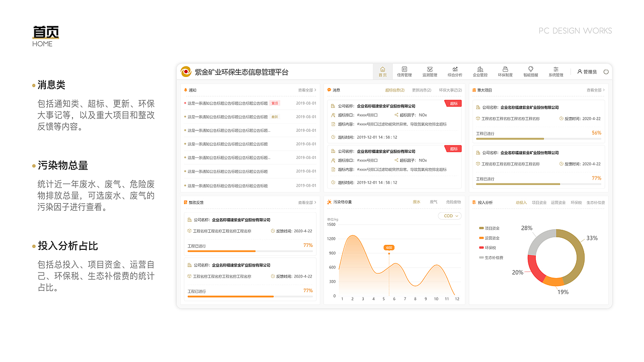Image resolution: width=644 pixels, height=362 pixels.
Task: Click the 项目资金 legend swatch
Action: point(481,228)
